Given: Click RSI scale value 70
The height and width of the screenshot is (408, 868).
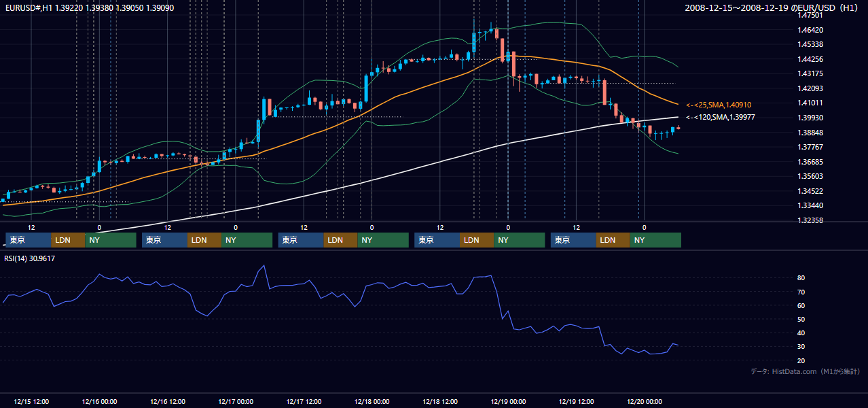Looking at the screenshot, I should (801, 292).
